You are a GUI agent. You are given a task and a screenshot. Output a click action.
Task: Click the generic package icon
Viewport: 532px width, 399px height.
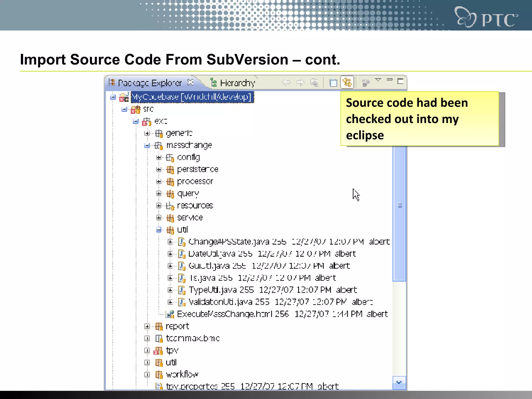point(159,134)
